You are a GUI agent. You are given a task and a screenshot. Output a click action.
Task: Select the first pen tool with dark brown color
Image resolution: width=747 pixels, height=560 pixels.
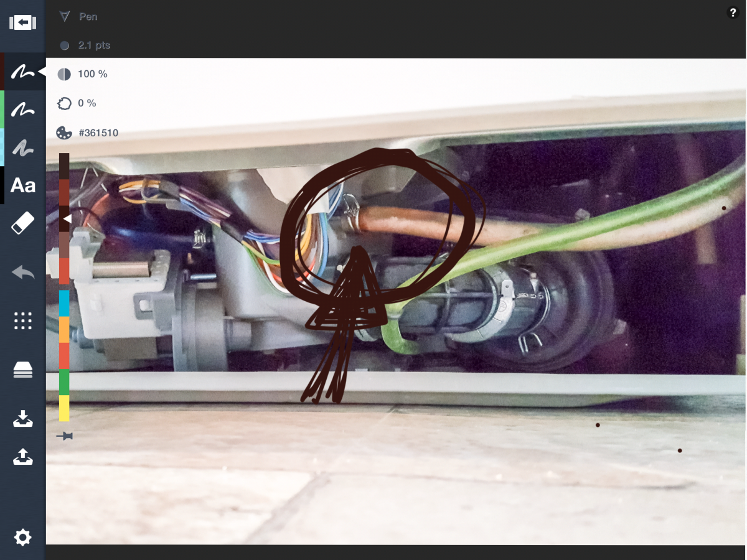coord(22,72)
